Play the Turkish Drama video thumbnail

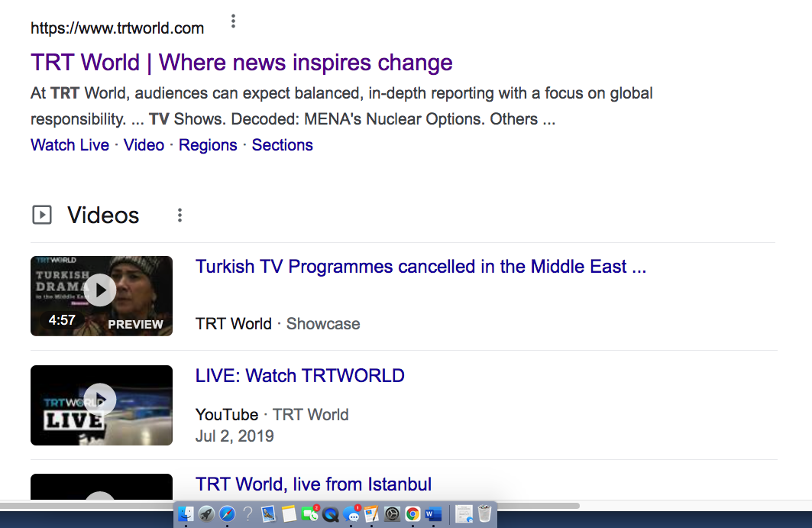pyautogui.click(x=102, y=296)
